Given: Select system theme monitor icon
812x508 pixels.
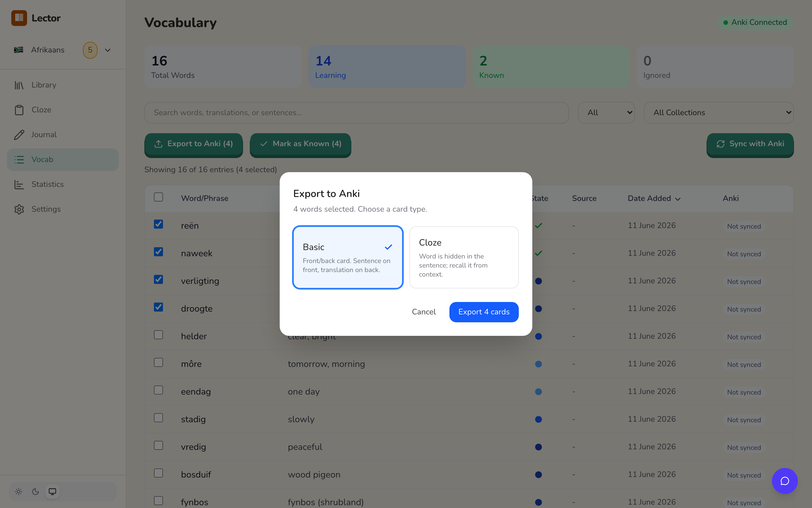Looking at the screenshot, I should pyautogui.click(x=52, y=492).
